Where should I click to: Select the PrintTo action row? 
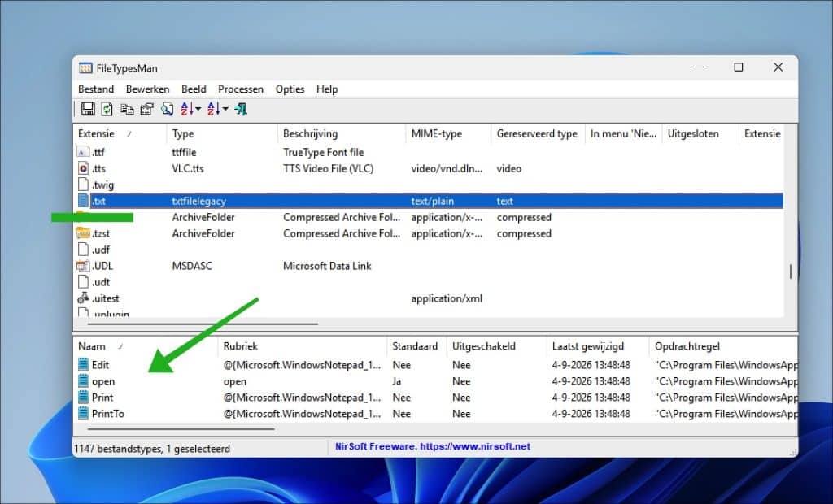click(436, 413)
